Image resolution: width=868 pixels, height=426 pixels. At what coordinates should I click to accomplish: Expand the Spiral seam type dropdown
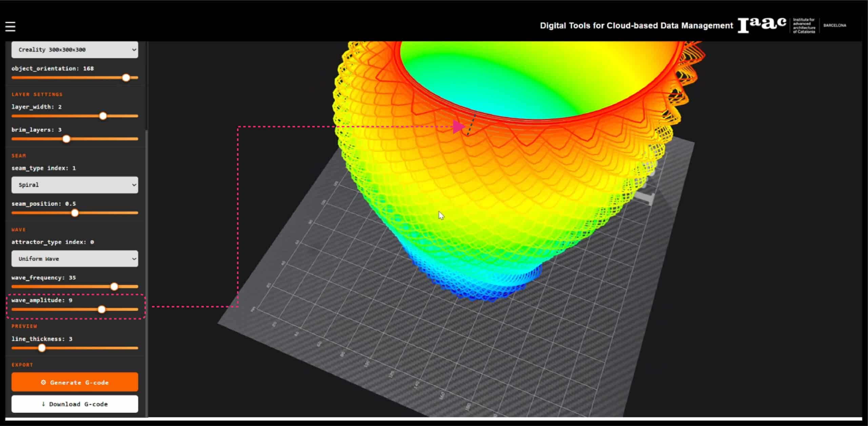click(x=75, y=185)
